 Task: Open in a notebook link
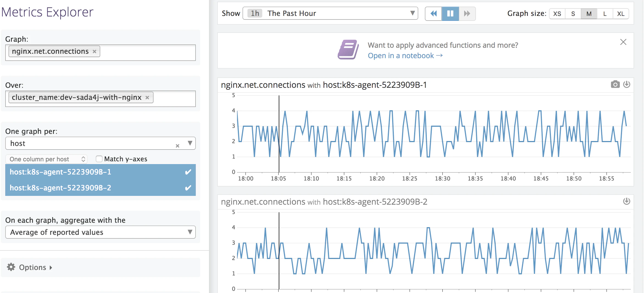point(405,56)
